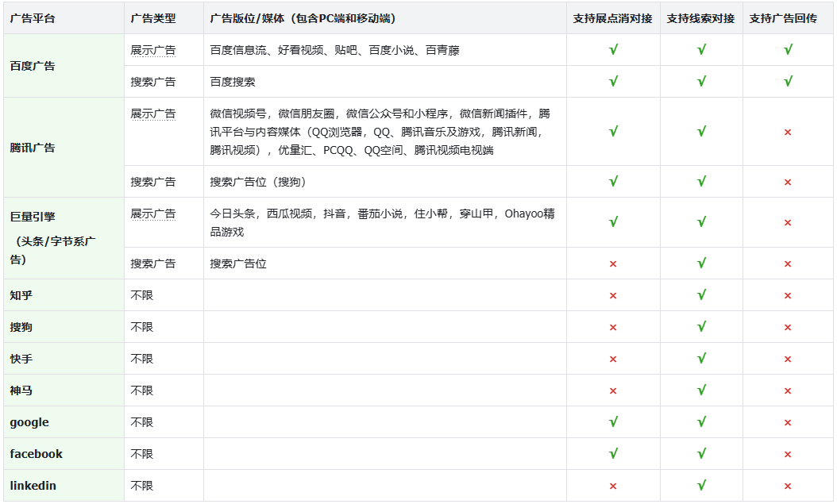Click 广告回传 checkmark for 百度 展示广告
837x504 pixels.
pyautogui.click(x=788, y=49)
